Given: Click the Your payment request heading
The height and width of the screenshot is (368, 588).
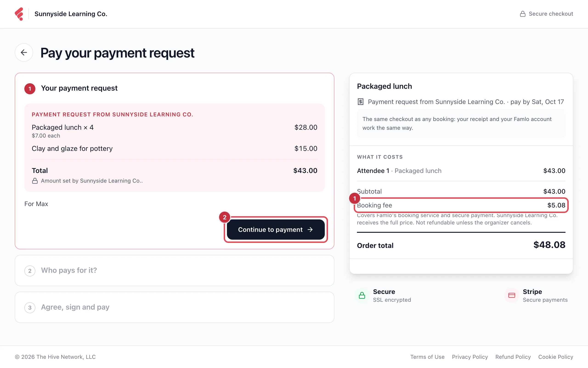Looking at the screenshot, I should tap(79, 88).
